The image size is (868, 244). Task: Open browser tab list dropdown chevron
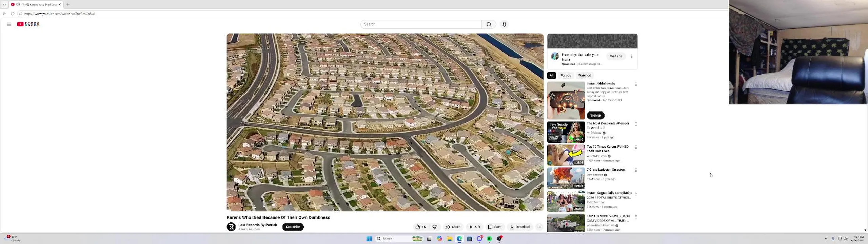click(x=4, y=4)
